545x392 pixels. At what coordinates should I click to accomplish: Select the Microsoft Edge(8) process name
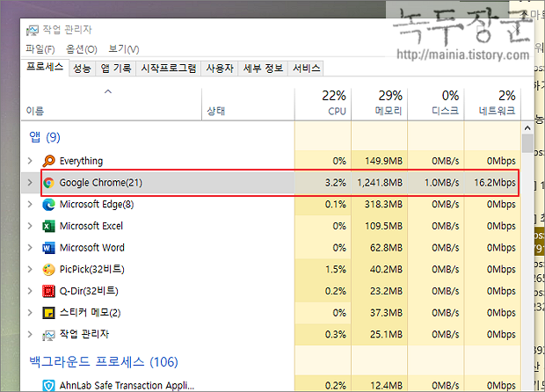tap(97, 204)
